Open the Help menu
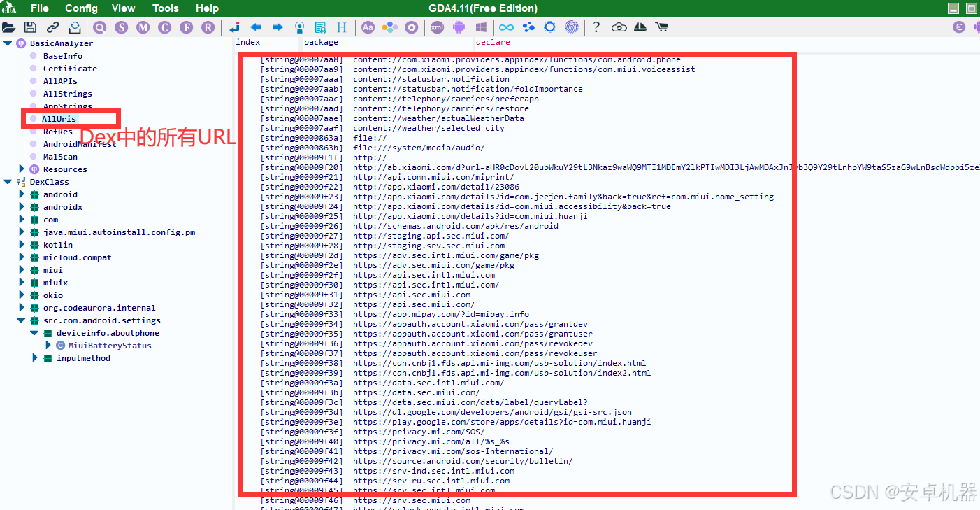Image resolution: width=980 pixels, height=510 pixels. pyautogui.click(x=207, y=8)
